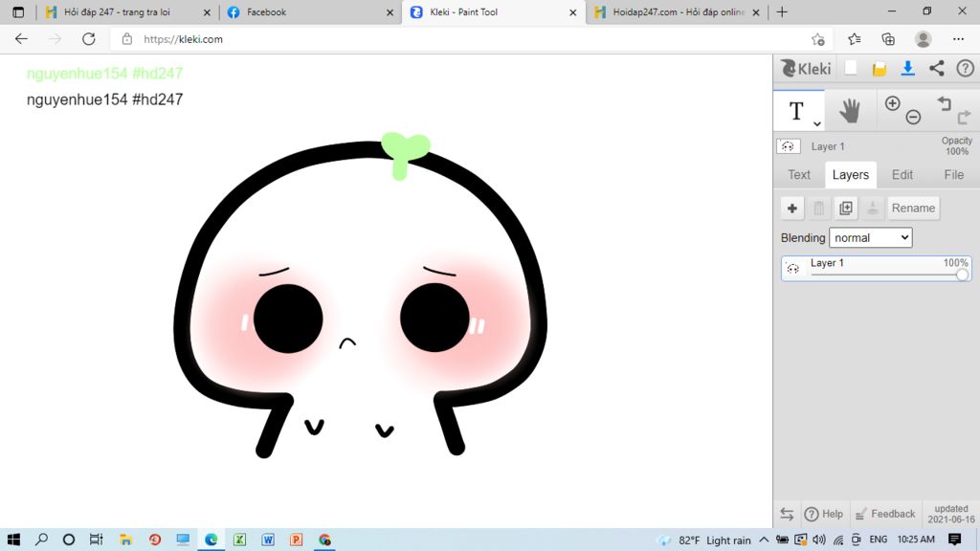Close the Kleki - Paint Tool tab
Screen dimensions: 980x551
572,12
